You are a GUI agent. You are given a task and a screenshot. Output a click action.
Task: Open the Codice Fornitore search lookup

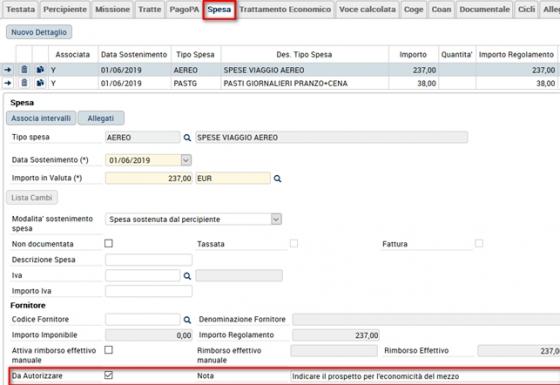point(187,320)
